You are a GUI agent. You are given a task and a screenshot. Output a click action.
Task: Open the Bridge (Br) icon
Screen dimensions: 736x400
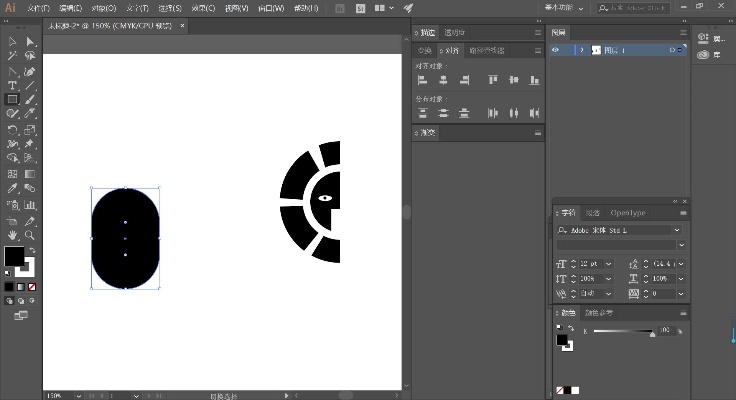pyautogui.click(x=340, y=8)
